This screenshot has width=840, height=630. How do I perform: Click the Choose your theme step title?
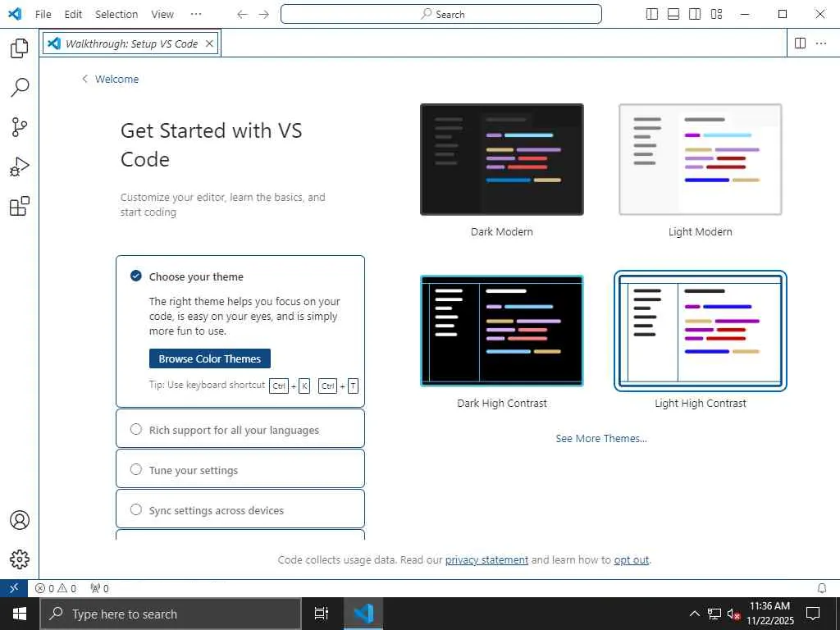(196, 277)
